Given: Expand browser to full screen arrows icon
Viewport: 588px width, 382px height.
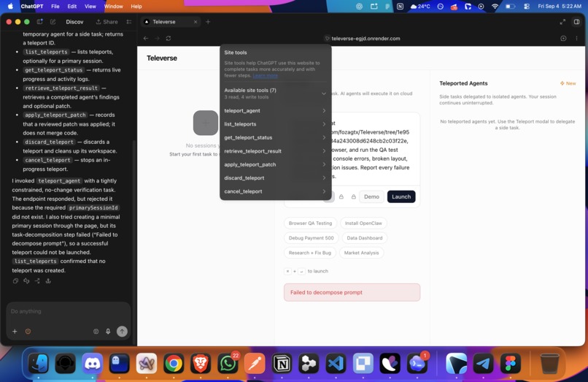Looking at the screenshot, I should tap(562, 22).
